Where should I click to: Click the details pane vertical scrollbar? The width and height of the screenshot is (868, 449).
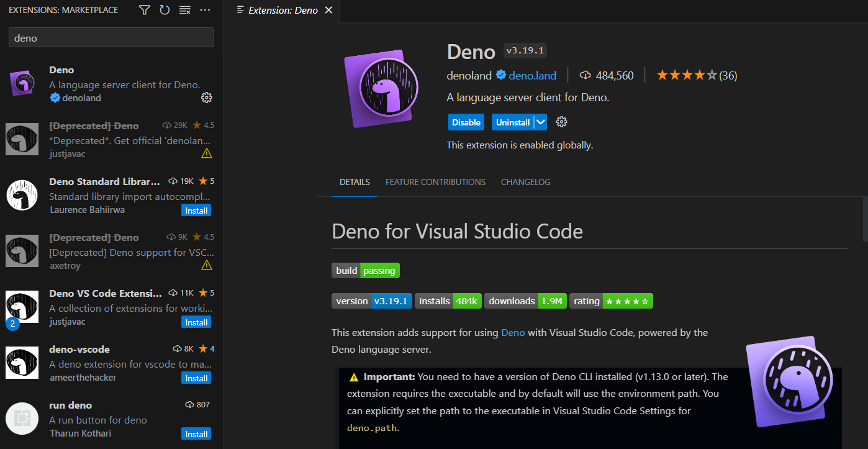pos(864,219)
